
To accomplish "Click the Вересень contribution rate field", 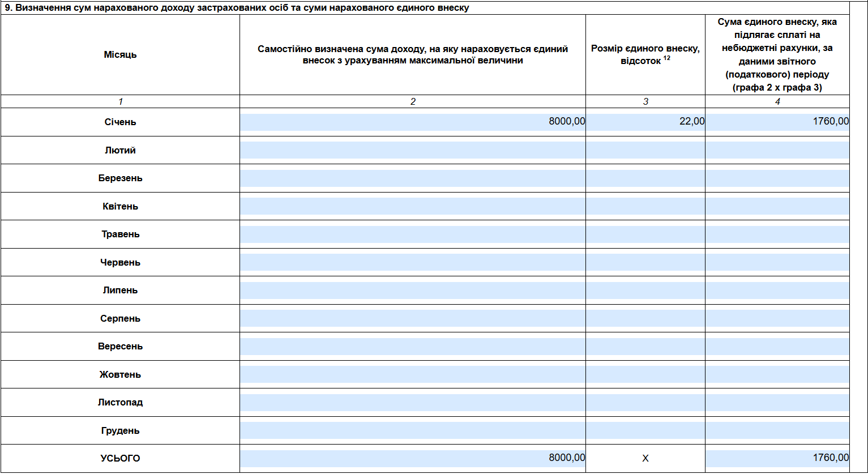I will pyautogui.click(x=645, y=346).
